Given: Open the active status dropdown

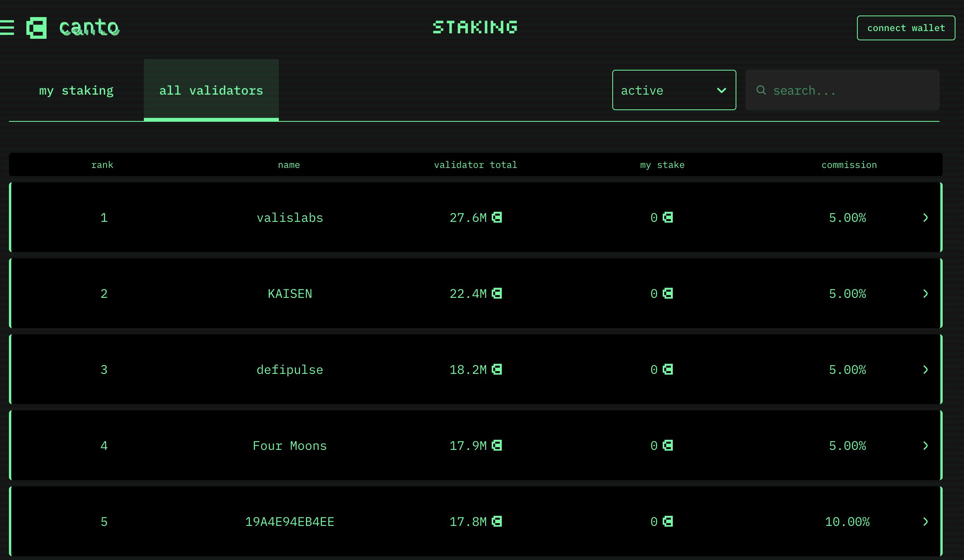Looking at the screenshot, I should pos(674,90).
